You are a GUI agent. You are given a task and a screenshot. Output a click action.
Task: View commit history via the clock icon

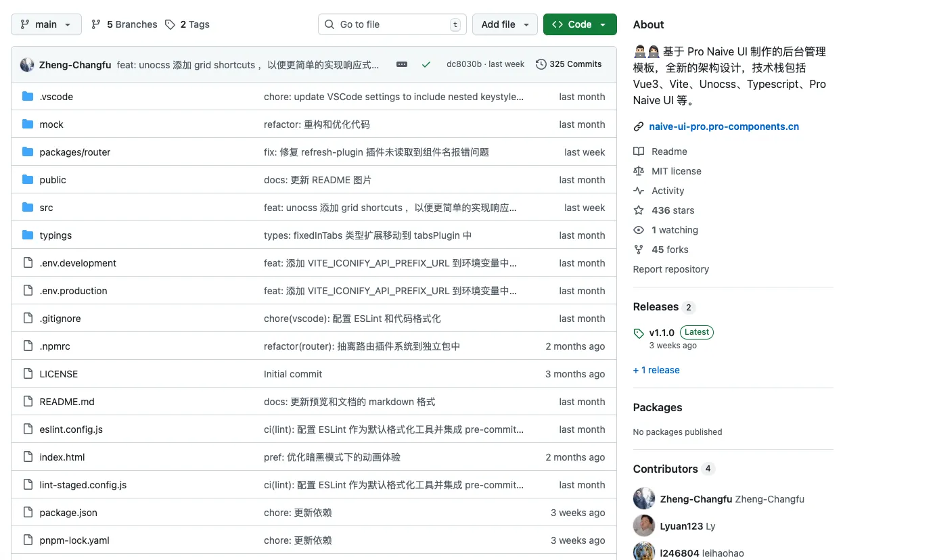pyautogui.click(x=541, y=64)
